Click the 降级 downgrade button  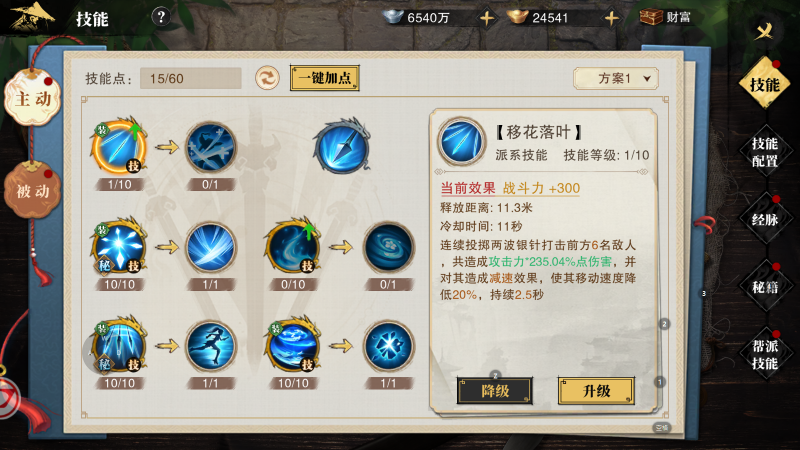(495, 391)
